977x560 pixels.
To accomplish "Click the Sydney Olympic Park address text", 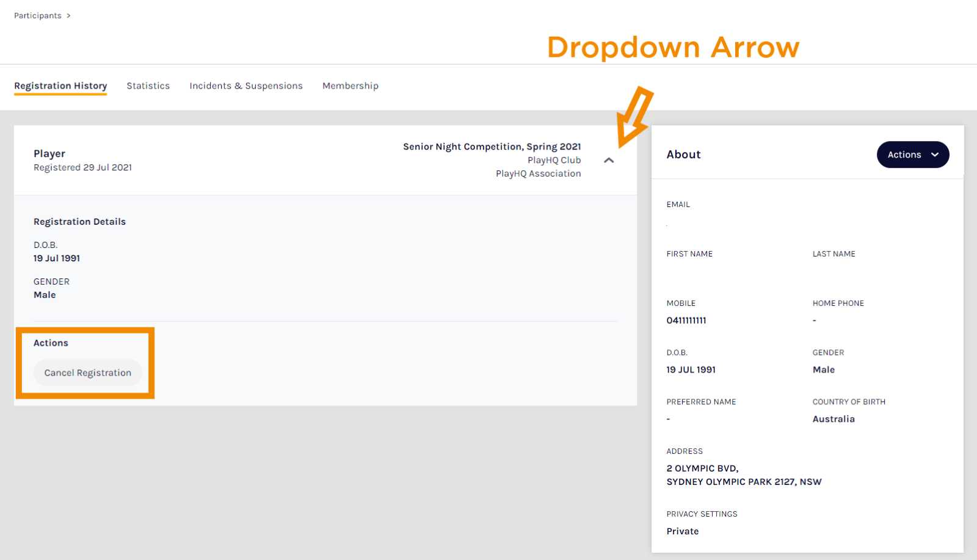I will 743,482.
